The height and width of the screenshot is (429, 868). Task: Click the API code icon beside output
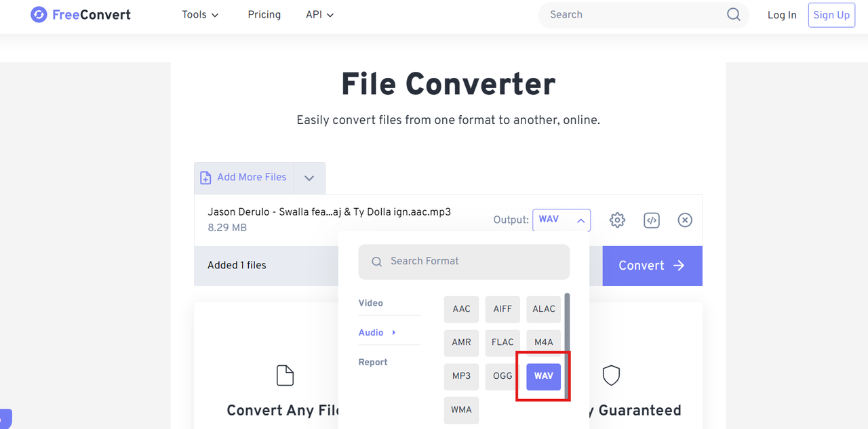652,220
